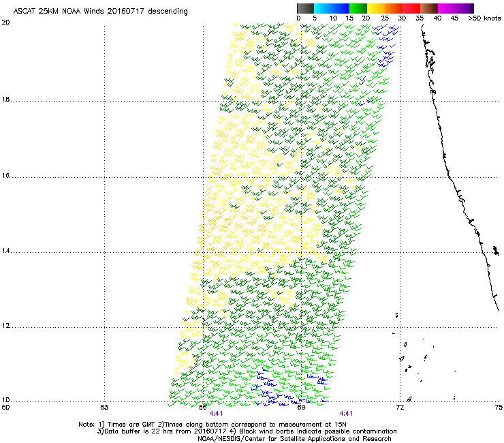Click the longitude label '75'

tap(499, 408)
